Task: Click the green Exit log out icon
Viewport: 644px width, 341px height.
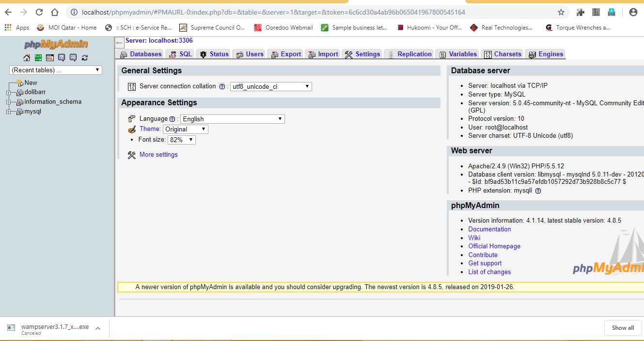Action: [38, 58]
